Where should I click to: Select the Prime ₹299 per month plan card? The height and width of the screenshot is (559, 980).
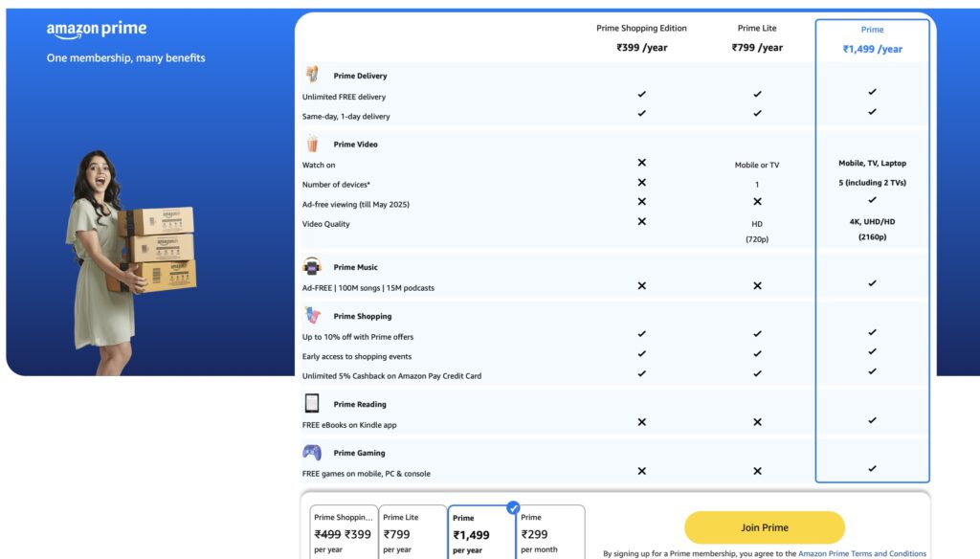click(x=550, y=533)
